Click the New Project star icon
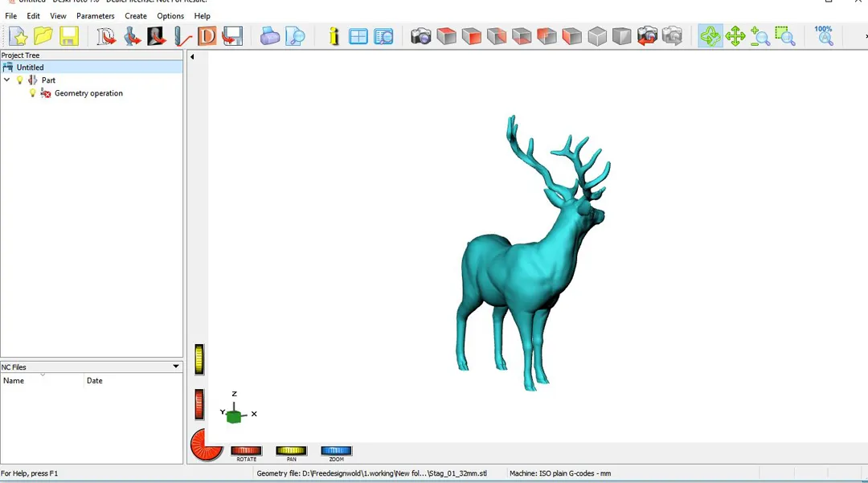 coord(18,36)
